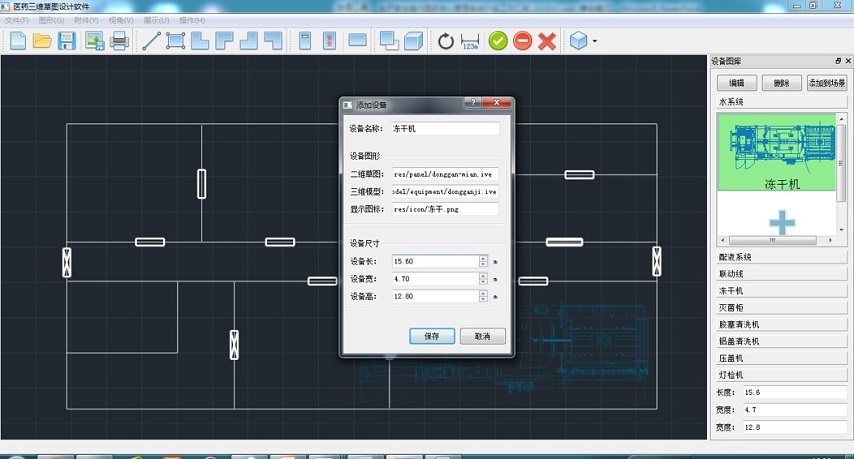Click the Save floppy disk icon

[67, 41]
